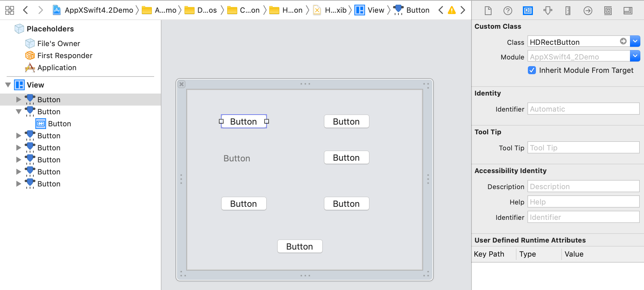
Task: Toggle Inherit Module From Target checkbox
Action: pos(532,70)
